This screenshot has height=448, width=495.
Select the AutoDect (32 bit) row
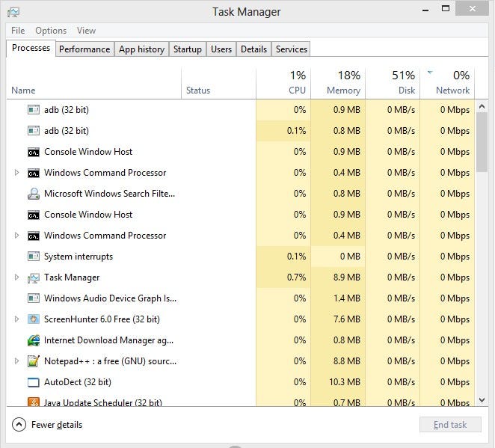pos(241,382)
